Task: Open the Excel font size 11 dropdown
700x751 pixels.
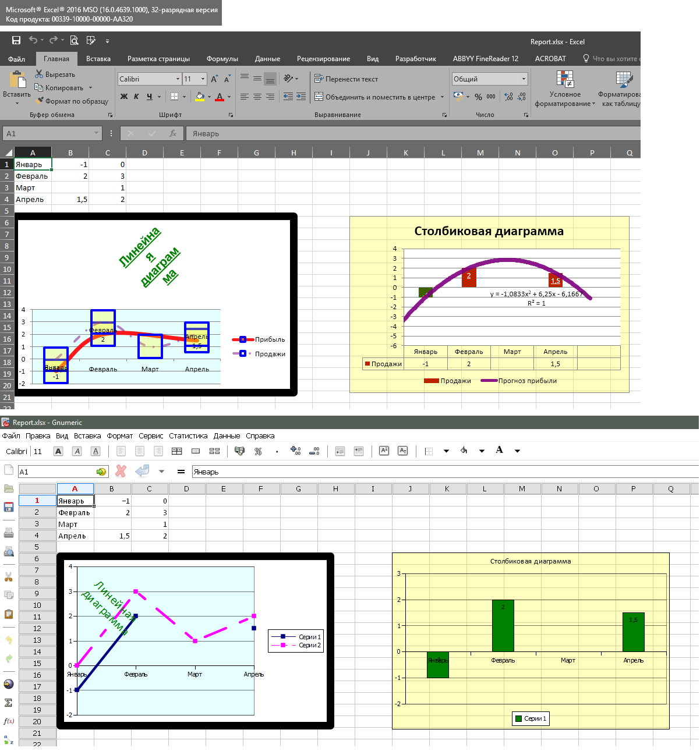Action: coord(203,79)
